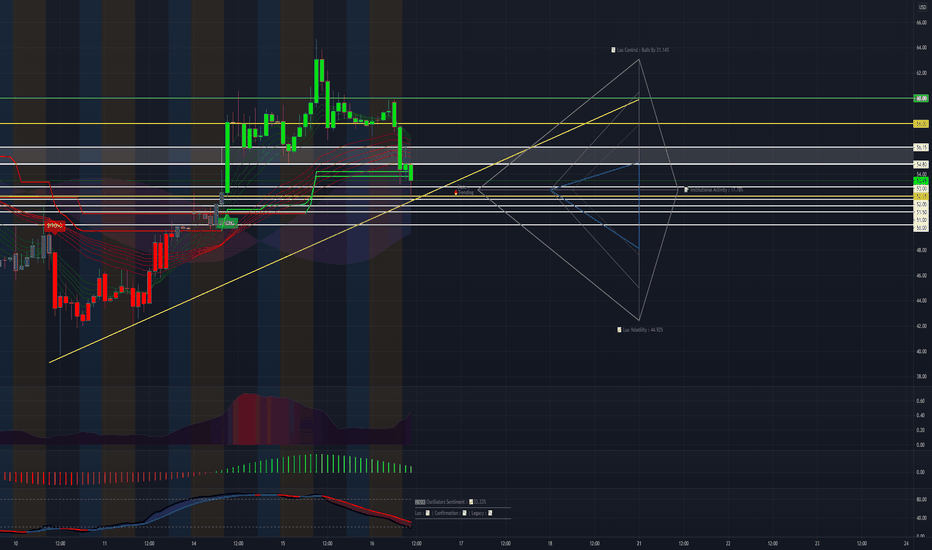Click the 48.00 tick on the price axis
The image size is (932, 550).
[921, 250]
